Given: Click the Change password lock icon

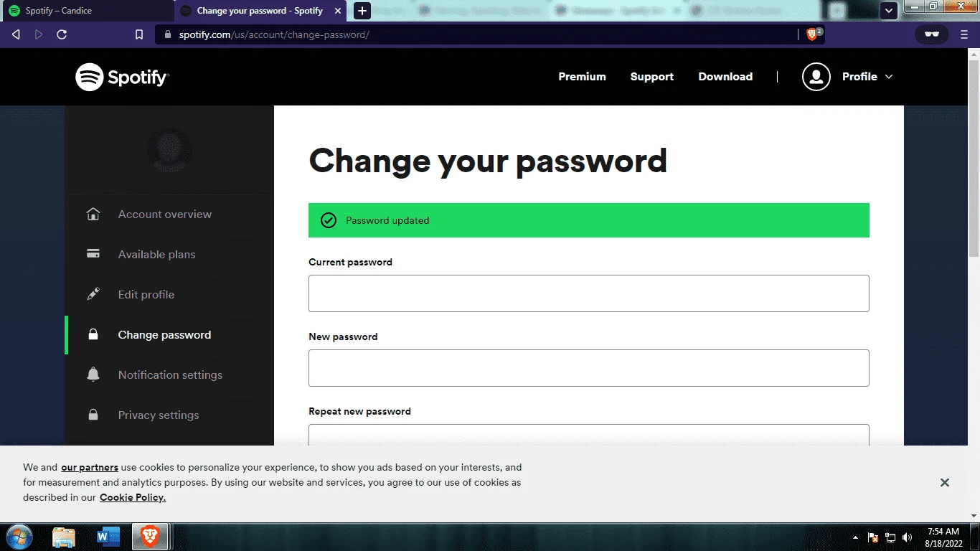Looking at the screenshot, I should point(93,334).
